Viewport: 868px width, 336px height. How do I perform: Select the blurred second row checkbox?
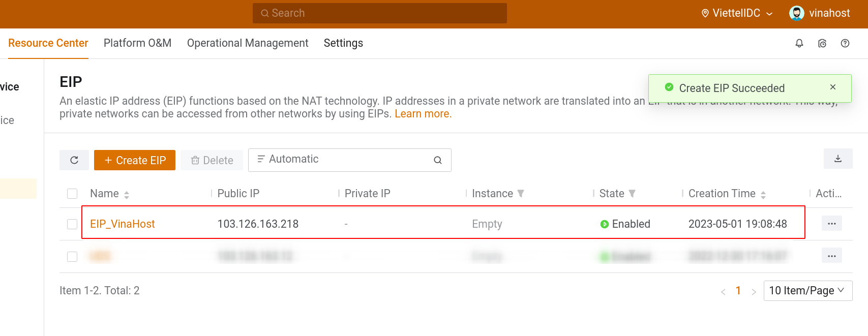click(72, 257)
